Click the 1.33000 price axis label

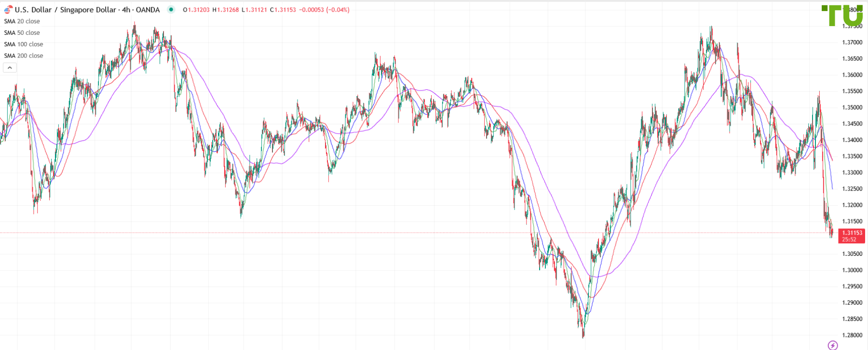point(852,173)
